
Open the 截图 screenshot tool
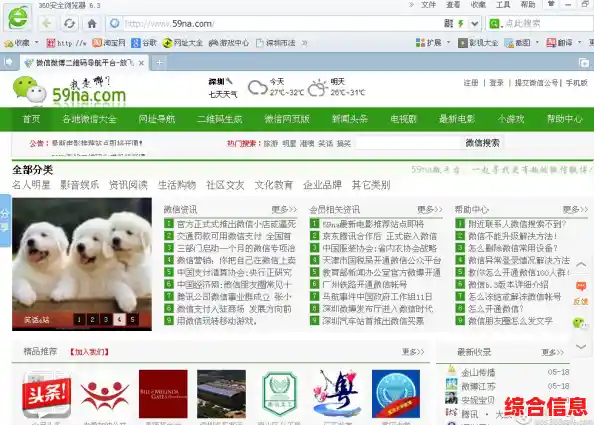pyautogui.click(x=518, y=43)
